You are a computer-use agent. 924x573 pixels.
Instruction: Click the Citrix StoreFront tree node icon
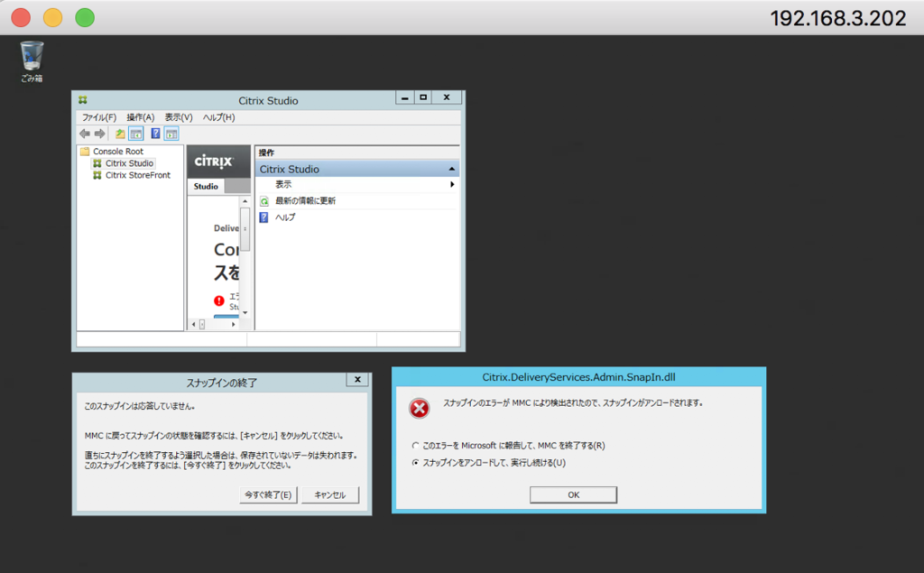tap(97, 175)
